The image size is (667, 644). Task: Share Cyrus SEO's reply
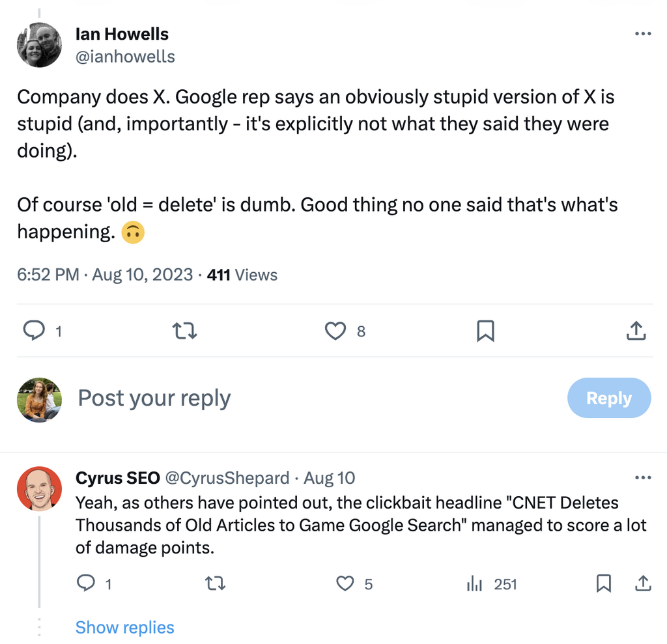pos(642,584)
